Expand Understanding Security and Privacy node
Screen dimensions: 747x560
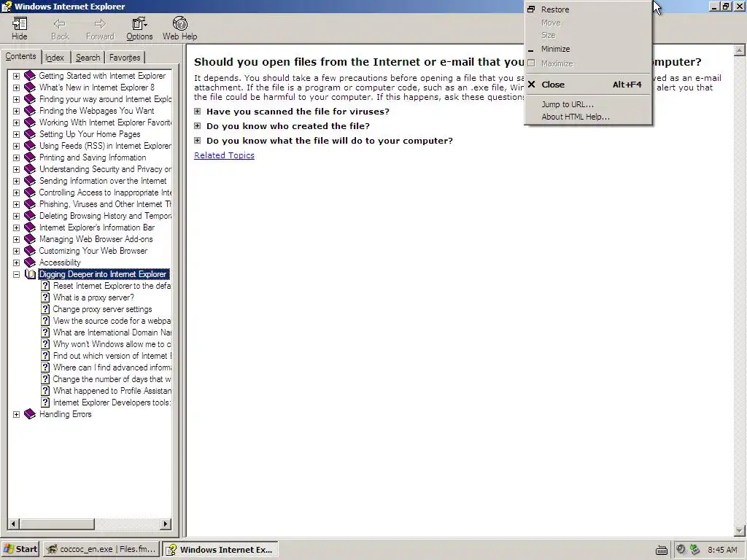(x=16, y=169)
